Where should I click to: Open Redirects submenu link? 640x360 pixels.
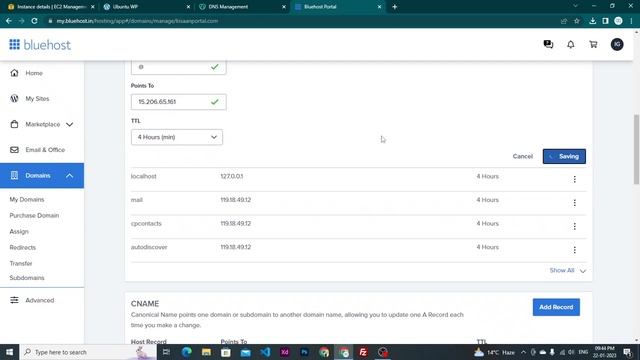pos(23,247)
